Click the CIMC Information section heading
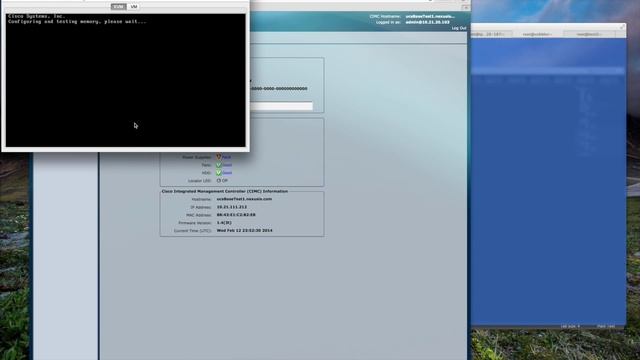Viewport: 640px width, 360px height. (x=224, y=191)
